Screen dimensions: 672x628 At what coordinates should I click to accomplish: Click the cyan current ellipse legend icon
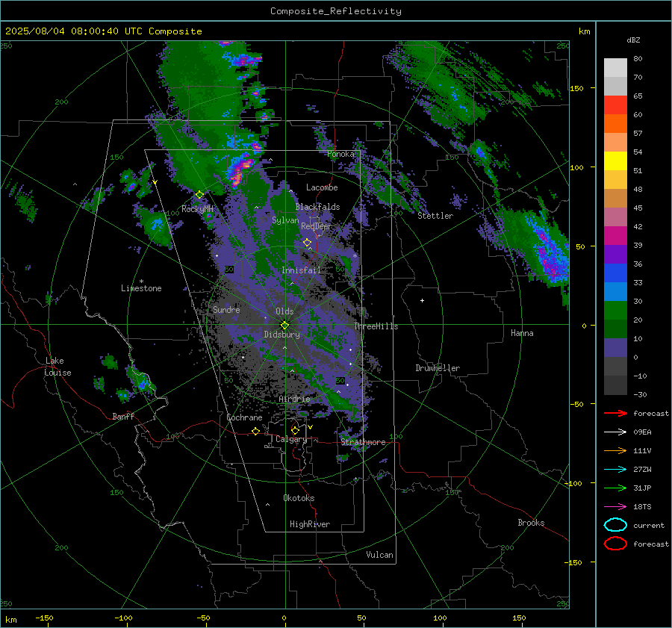615,525
